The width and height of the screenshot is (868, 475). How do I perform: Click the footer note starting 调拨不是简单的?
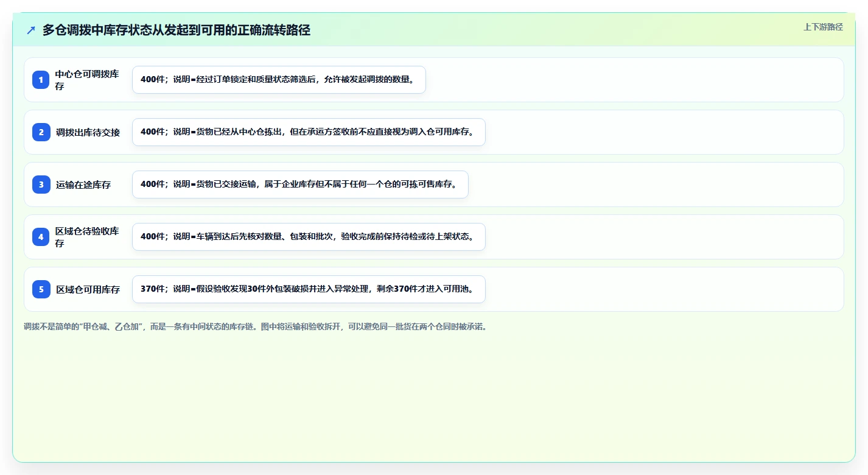tap(255, 326)
